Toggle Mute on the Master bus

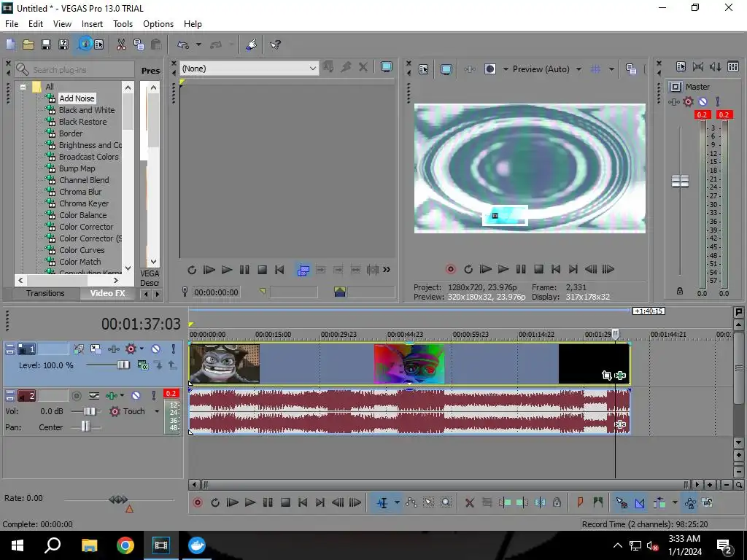tap(703, 101)
